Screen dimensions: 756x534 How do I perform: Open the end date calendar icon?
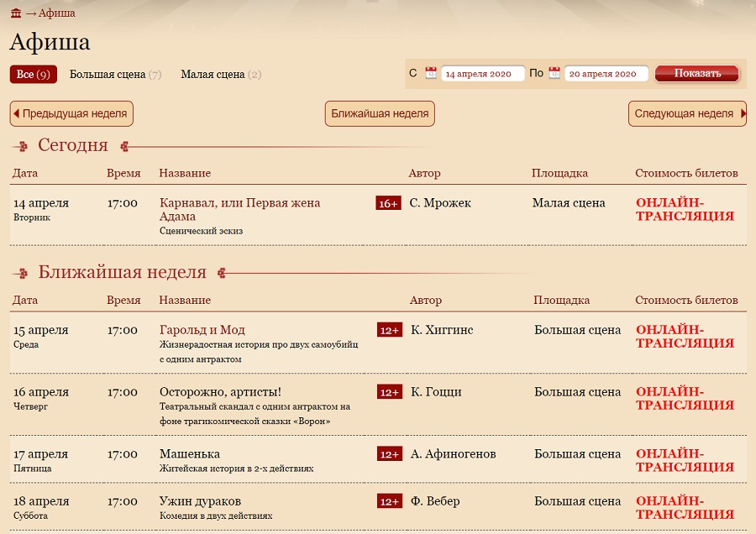[554, 73]
